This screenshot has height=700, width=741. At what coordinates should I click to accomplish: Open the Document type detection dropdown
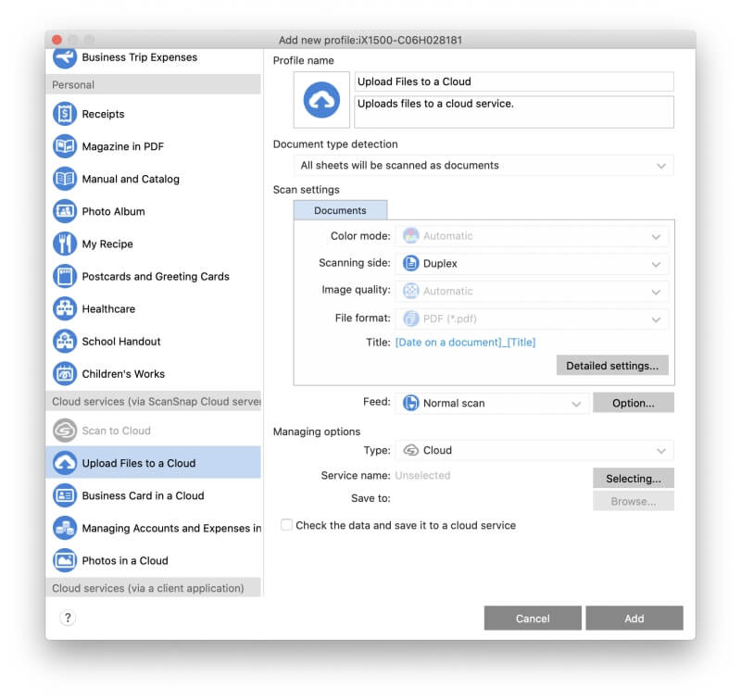point(484,166)
